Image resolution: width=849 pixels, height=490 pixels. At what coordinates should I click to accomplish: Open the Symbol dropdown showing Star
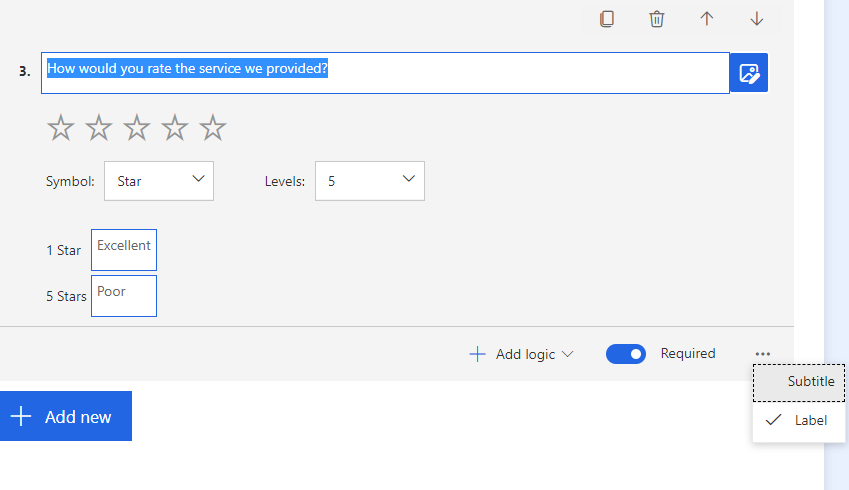(159, 181)
